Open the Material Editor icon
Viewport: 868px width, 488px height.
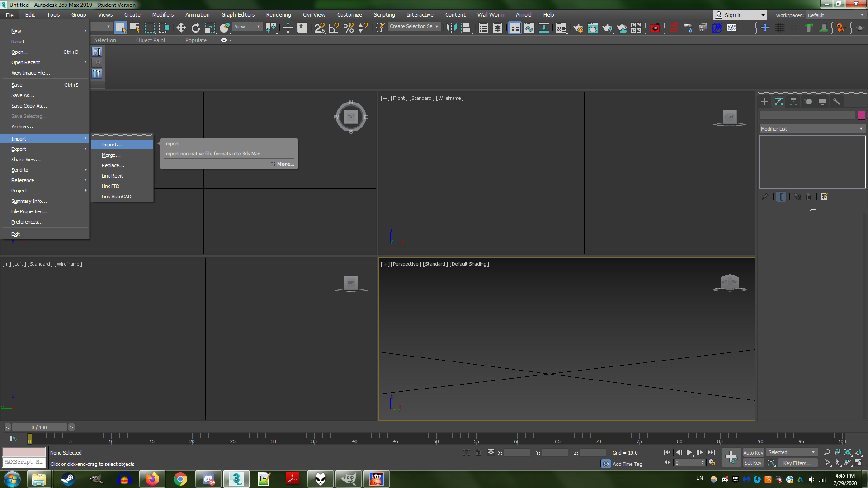(561, 28)
